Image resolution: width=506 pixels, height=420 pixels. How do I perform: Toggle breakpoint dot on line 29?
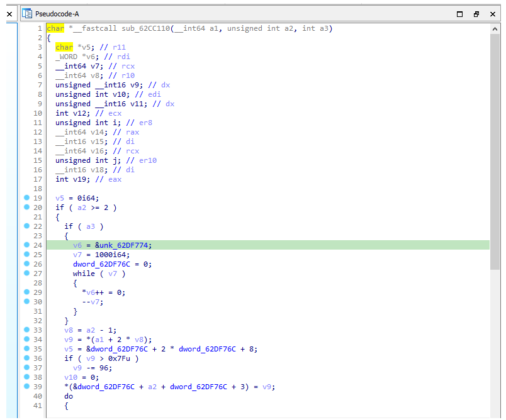tap(27, 292)
